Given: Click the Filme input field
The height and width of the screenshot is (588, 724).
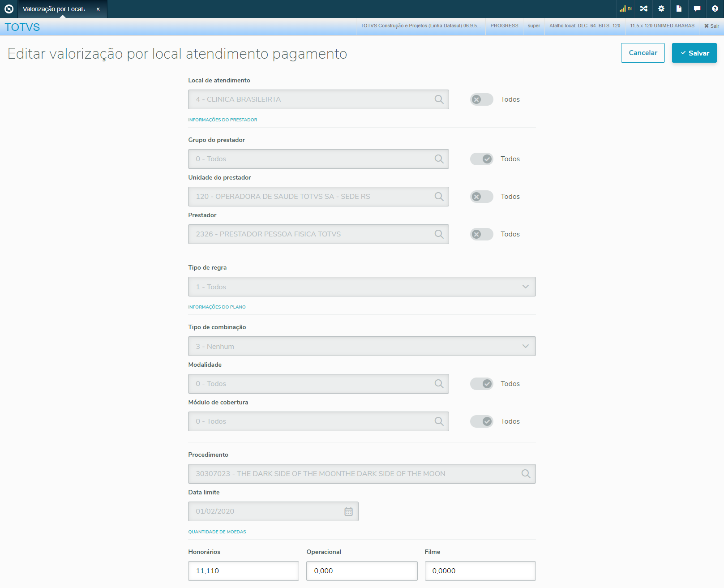Looking at the screenshot, I should coord(480,571).
